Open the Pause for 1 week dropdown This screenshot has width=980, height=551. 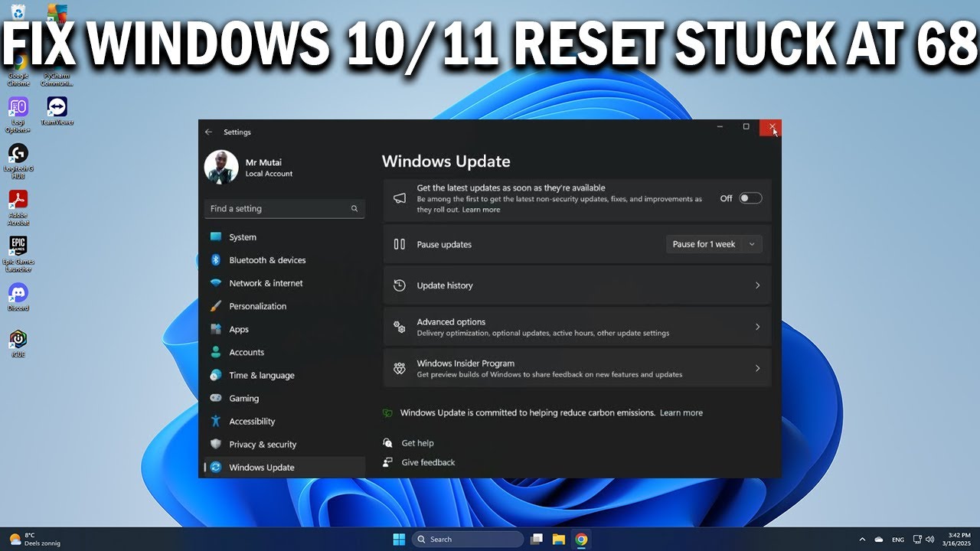click(x=714, y=244)
